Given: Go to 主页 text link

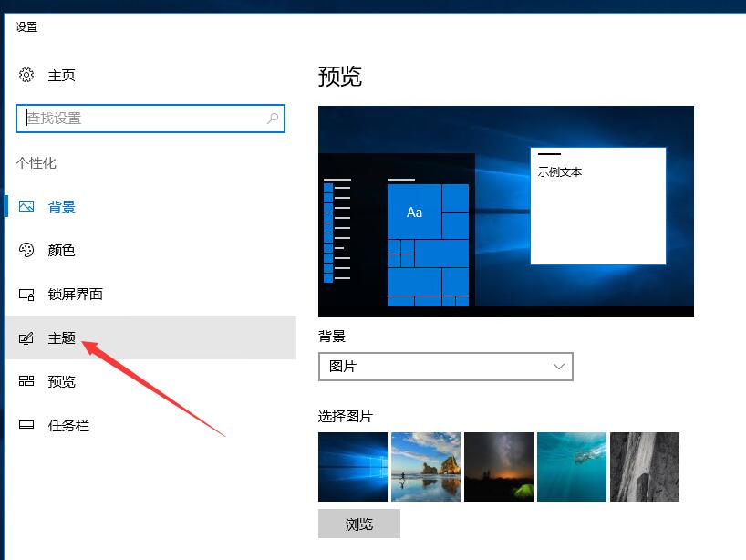Looking at the screenshot, I should pos(62,76).
